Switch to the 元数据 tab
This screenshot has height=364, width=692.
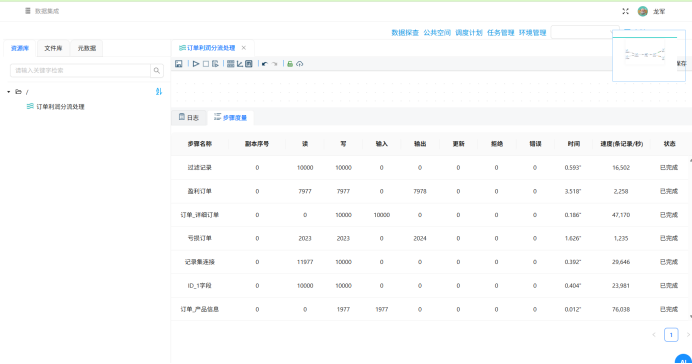click(x=86, y=48)
